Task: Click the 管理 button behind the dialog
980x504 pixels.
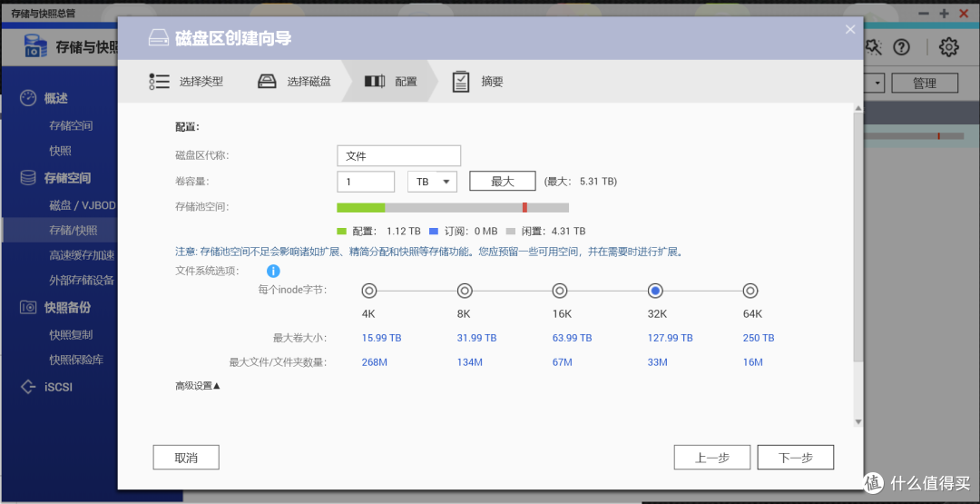Action: pos(925,84)
